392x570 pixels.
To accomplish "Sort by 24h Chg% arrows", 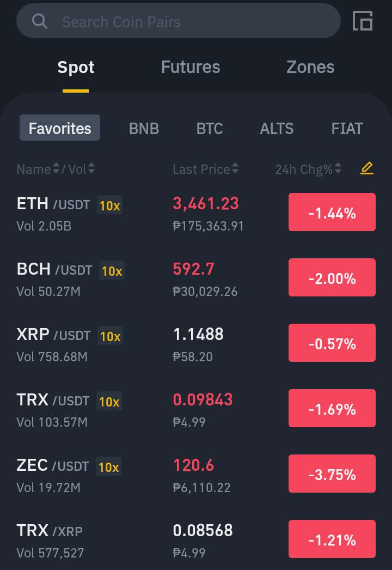I will pyautogui.click(x=338, y=168).
